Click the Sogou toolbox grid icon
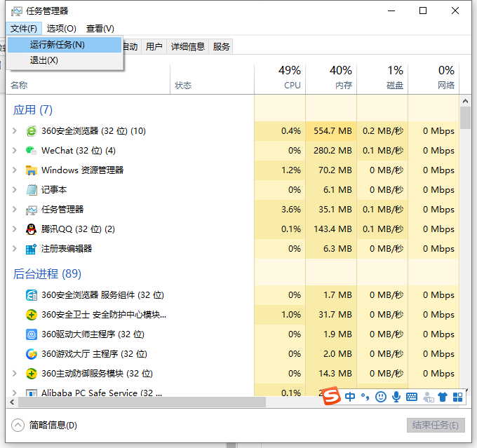The width and height of the screenshot is (477, 448). point(457,397)
